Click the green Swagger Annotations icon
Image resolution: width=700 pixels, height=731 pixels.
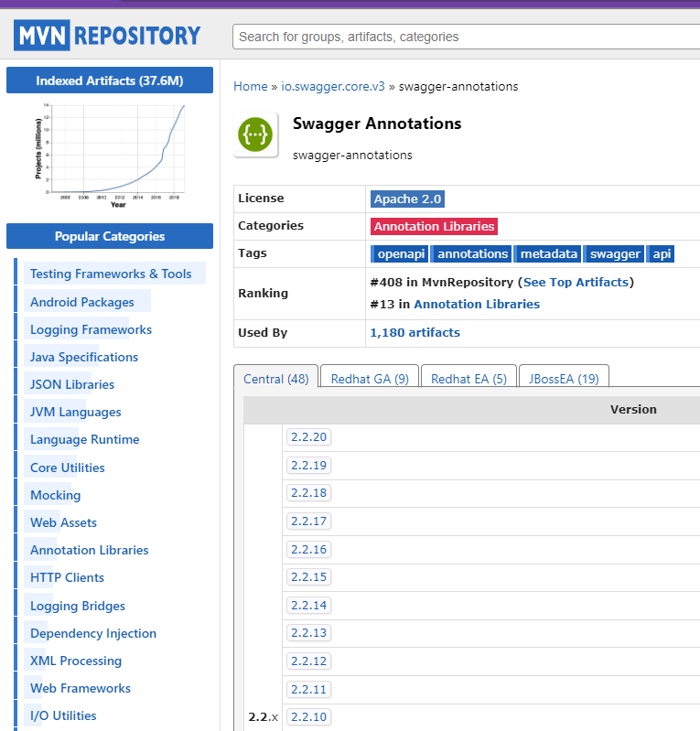click(x=255, y=134)
